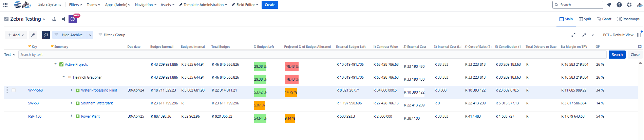Toggle the Hide Archive filter

tap(69, 35)
